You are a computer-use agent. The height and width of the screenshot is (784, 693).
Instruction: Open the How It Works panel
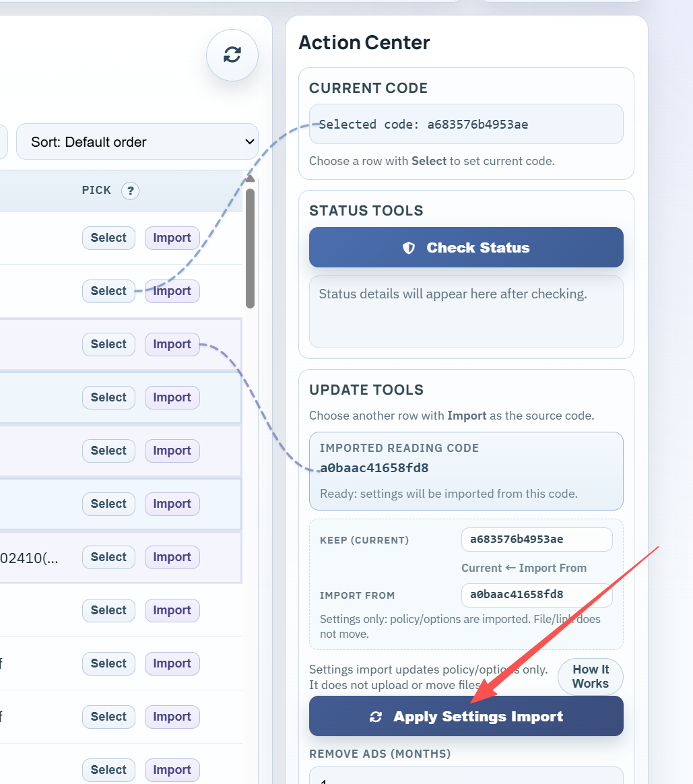(x=590, y=676)
